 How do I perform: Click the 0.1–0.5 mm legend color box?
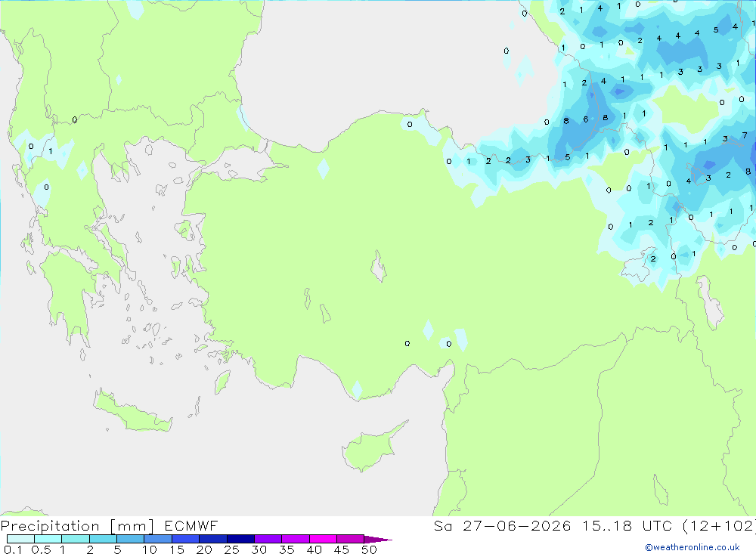click(x=20, y=539)
